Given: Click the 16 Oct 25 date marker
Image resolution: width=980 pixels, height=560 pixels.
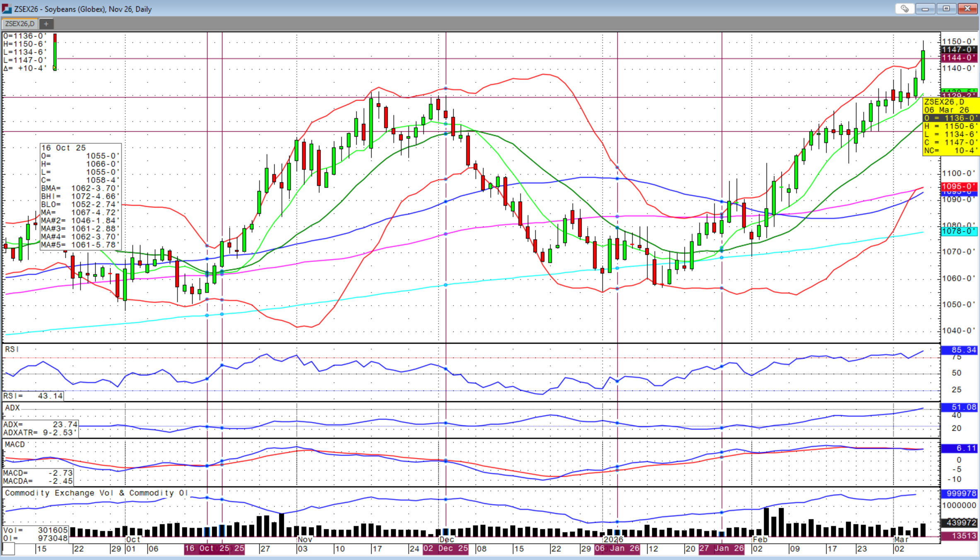Looking at the screenshot, I should [x=207, y=549].
